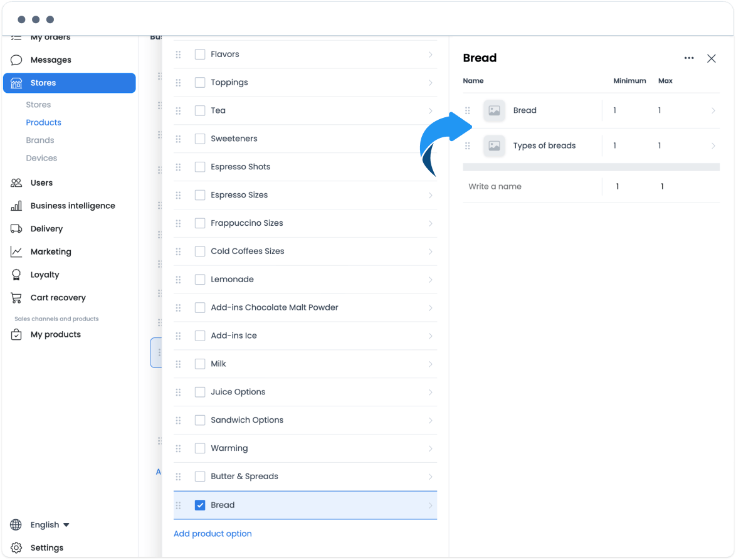This screenshot has height=560, width=736.
Task: Check the Add-ins Chocolate Malt Powder checkbox
Action: pos(200,308)
